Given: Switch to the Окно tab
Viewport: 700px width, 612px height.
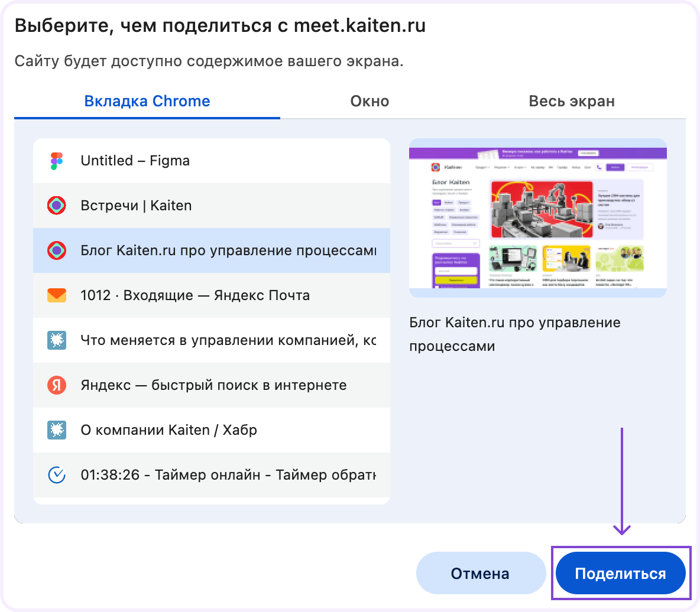Looking at the screenshot, I should coord(370,101).
